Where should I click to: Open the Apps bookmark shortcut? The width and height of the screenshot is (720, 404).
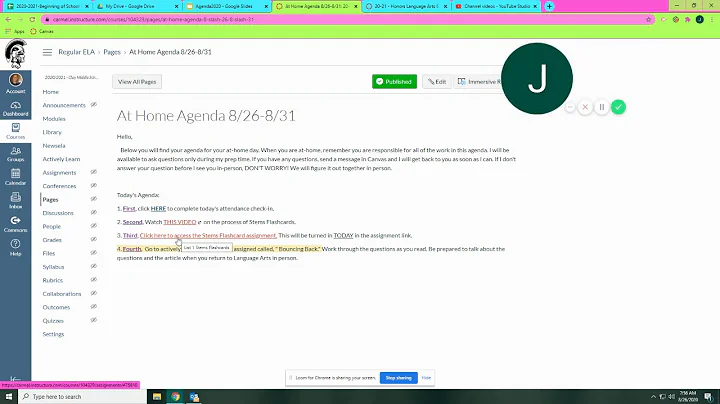[15, 31]
